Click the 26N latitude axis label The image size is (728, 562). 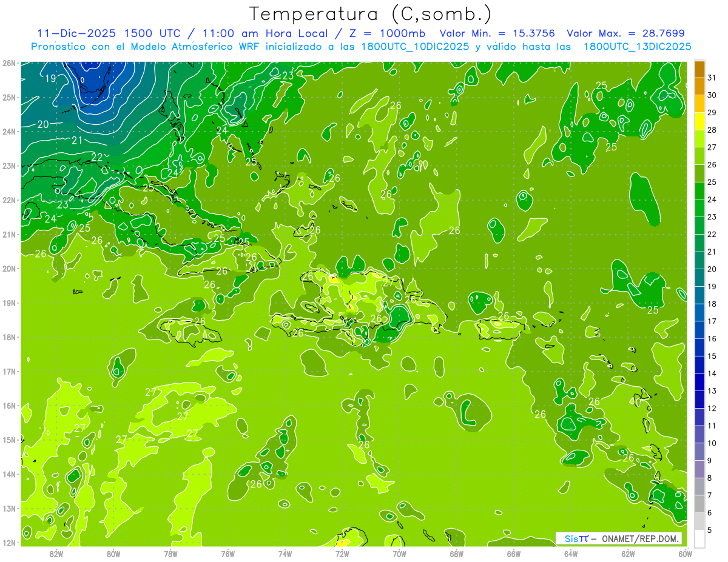pyautogui.click(x=8, y=63)
